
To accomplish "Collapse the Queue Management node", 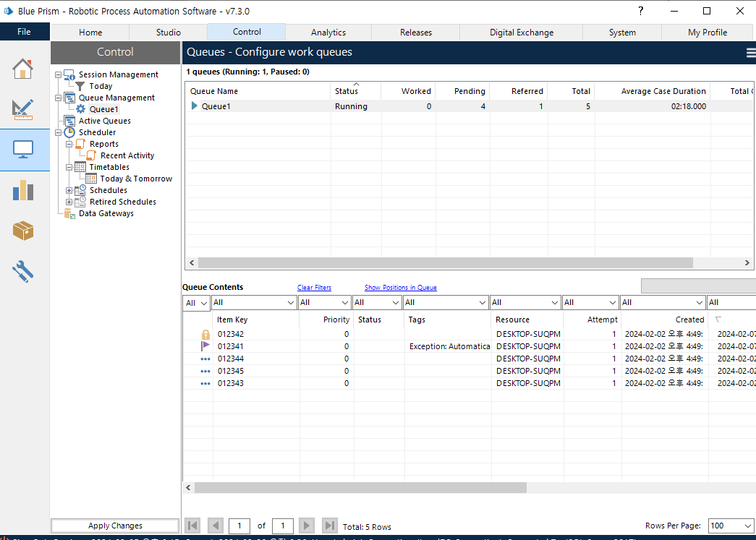I will point(59,98).
